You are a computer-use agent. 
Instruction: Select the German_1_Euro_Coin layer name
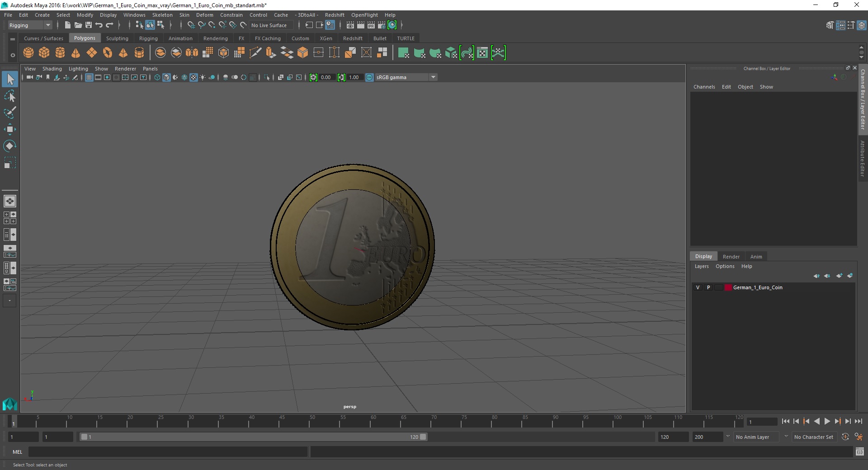[x=758, y=287]
